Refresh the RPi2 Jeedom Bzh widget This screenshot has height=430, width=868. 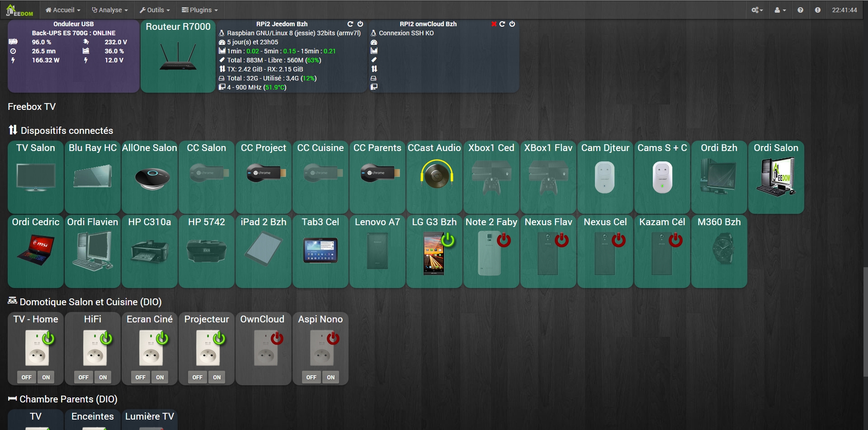(350, 24)
